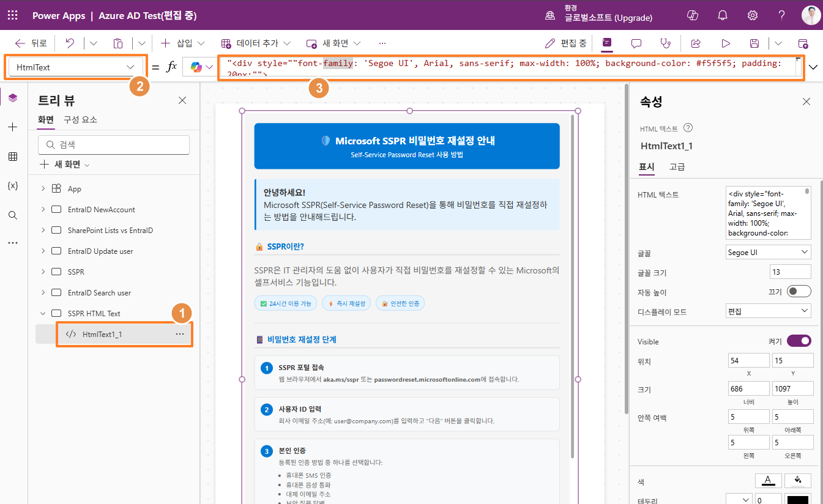Open the Insert menu
The height and width of the screenshot is (504, 823).
182,43
